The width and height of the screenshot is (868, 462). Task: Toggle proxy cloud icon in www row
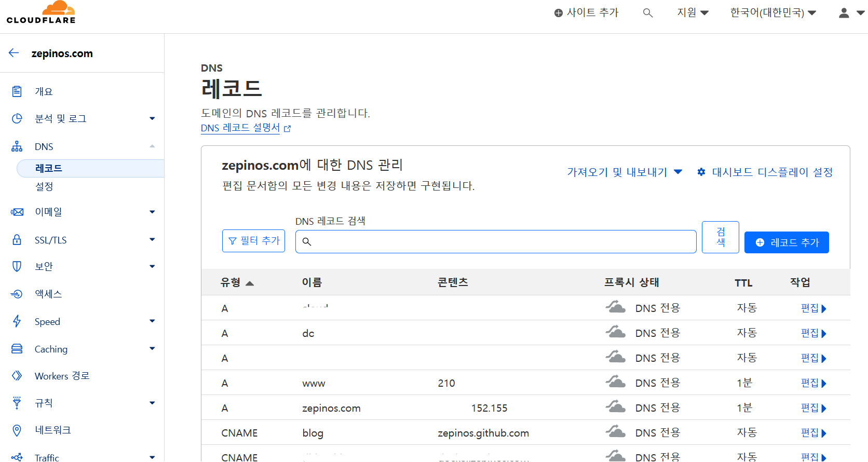616,382
